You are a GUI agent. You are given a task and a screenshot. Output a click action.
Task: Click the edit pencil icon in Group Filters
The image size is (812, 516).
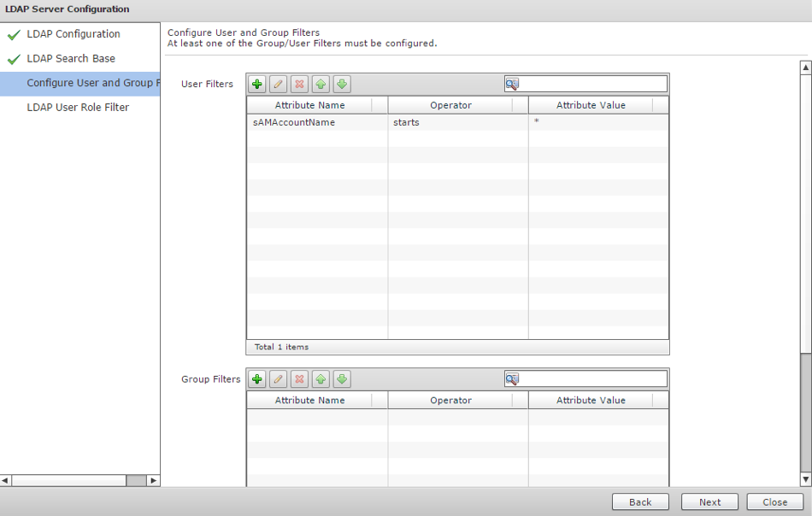(x=278, y=379)
